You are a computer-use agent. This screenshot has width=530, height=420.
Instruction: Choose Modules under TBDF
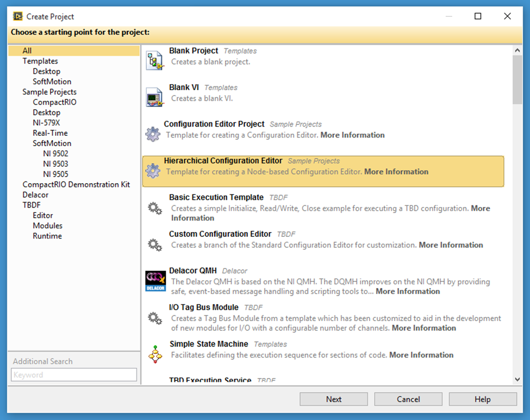(x=47, y=225)
